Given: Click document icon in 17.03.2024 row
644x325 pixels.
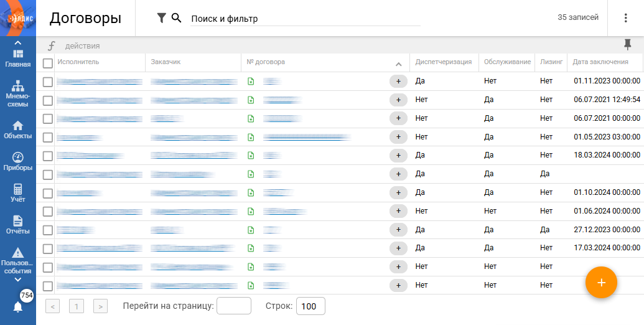Looking at the screenshot, I should point(251,248).
